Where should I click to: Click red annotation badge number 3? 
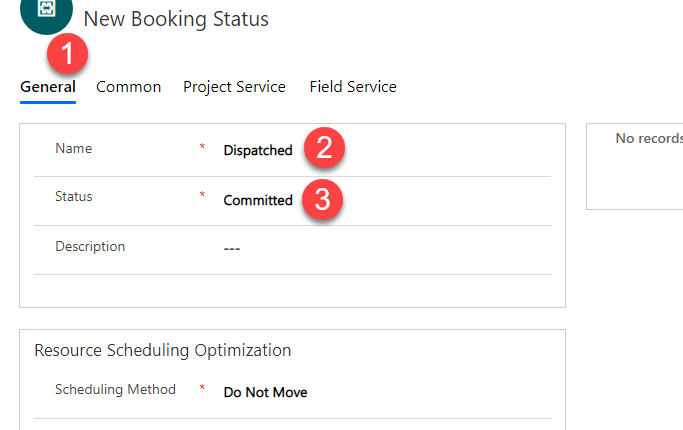pos(323,199)
